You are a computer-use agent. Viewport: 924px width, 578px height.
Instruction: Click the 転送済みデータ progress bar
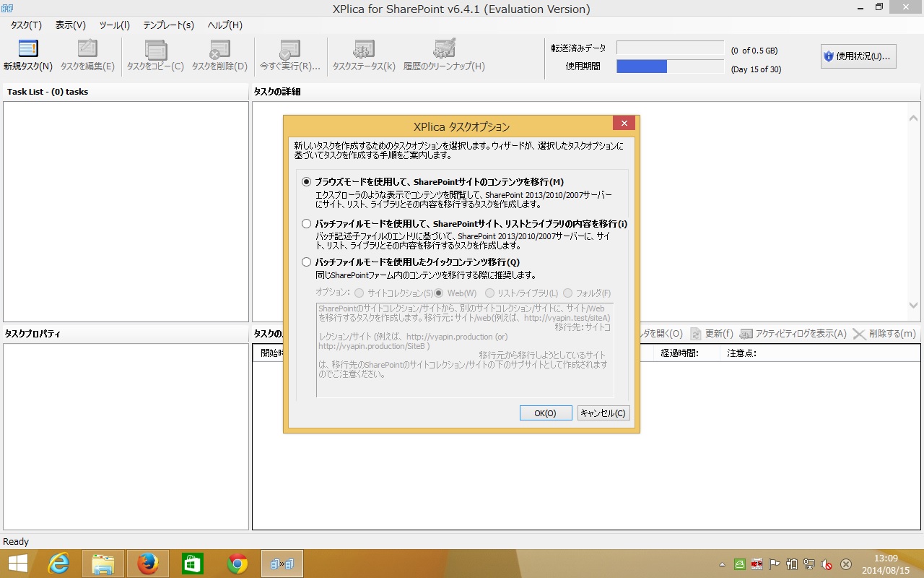coord(670,48)
